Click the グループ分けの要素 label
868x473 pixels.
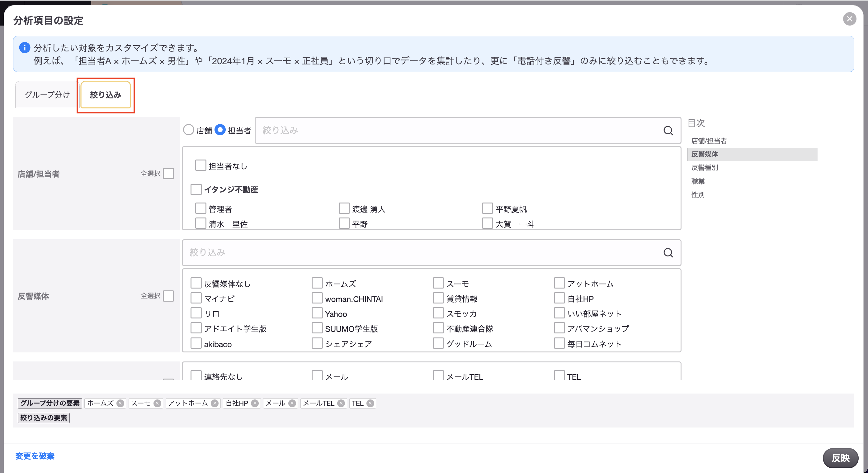click(50, 403)
